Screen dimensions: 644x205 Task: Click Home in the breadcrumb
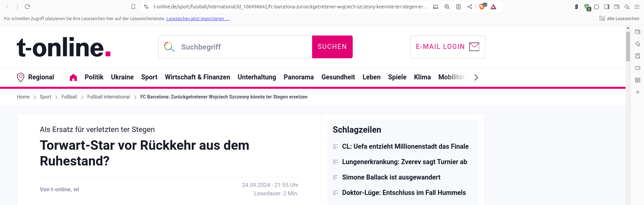[x=23, y=97]
